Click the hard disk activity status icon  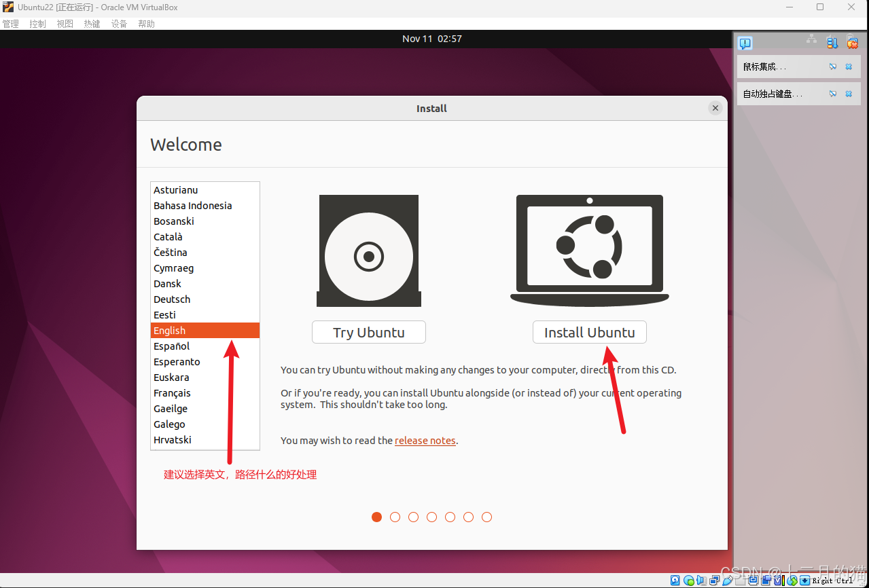[x=675, y=581]
